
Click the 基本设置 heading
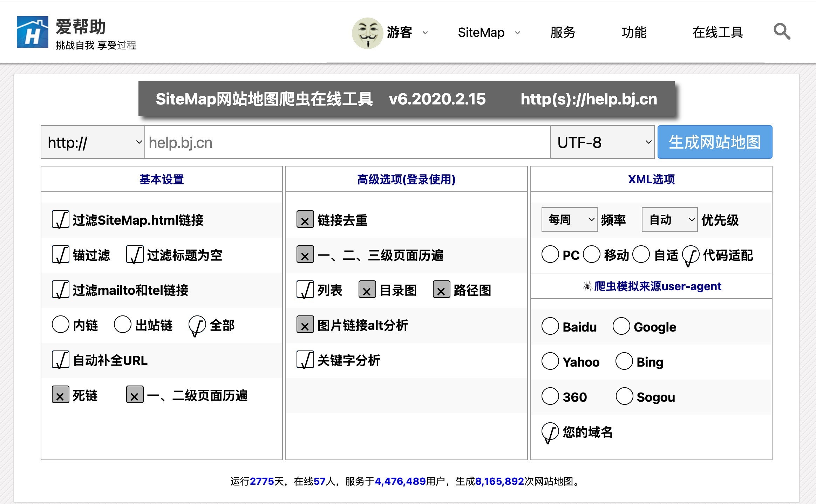click(x=162, y=179)
